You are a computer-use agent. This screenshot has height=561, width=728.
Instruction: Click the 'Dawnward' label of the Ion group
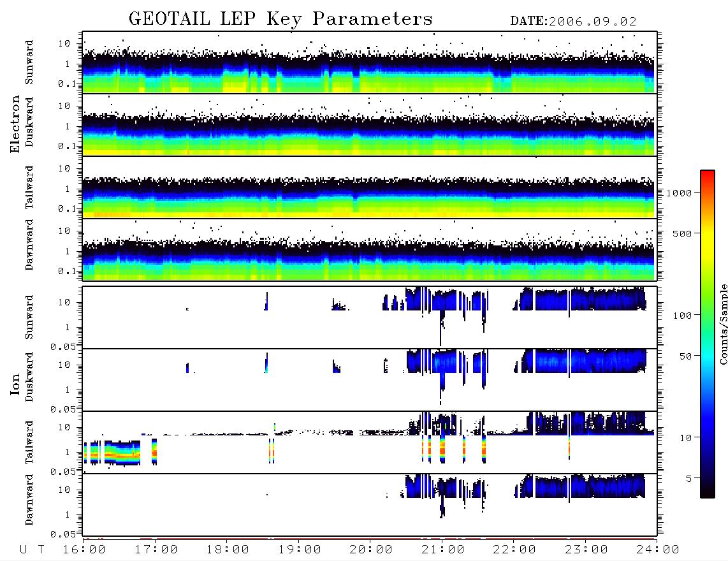click(29, 500)
